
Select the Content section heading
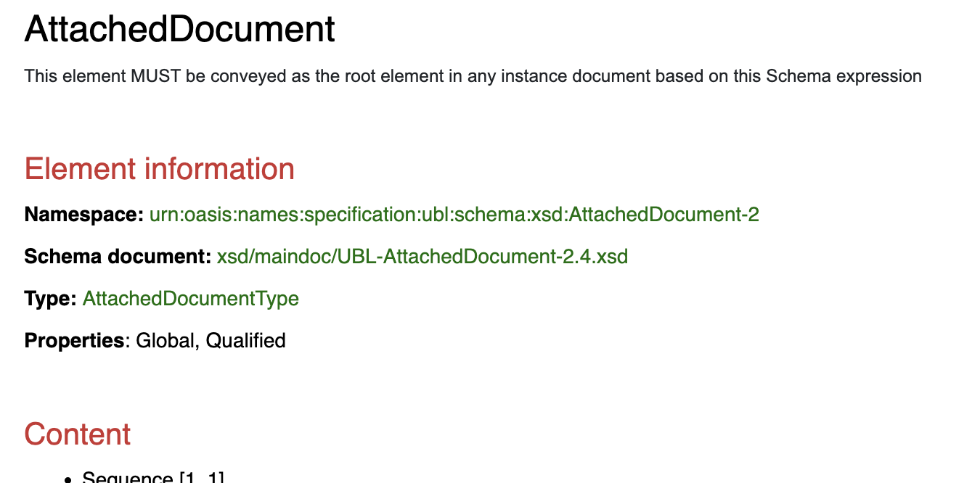click(78, 434)
